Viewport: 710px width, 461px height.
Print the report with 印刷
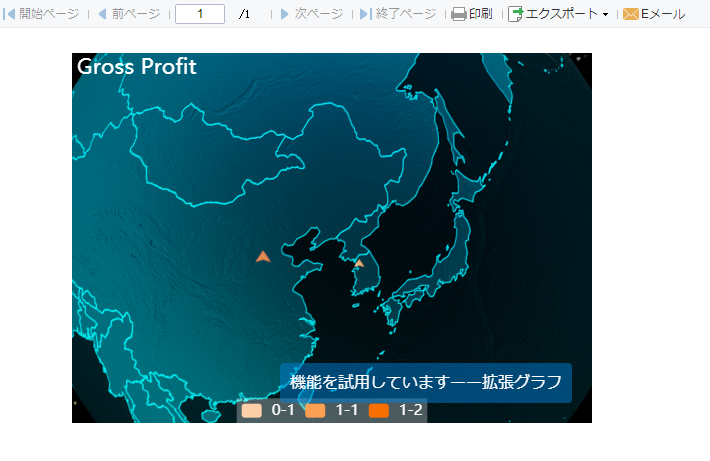tap(472, 14)
